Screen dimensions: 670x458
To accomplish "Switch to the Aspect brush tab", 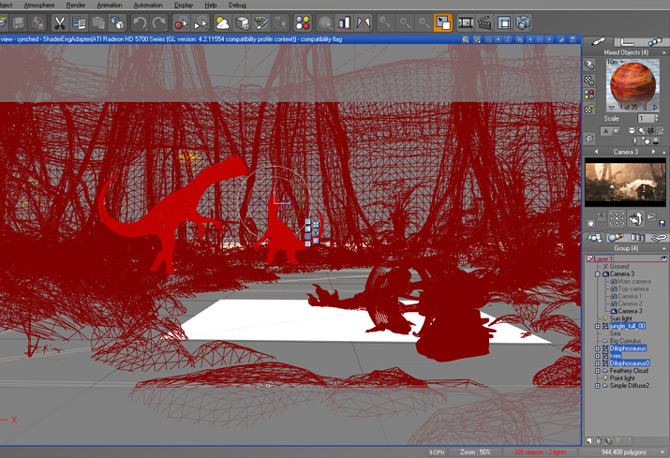I will pyautogui.click(x=598, y=41).
